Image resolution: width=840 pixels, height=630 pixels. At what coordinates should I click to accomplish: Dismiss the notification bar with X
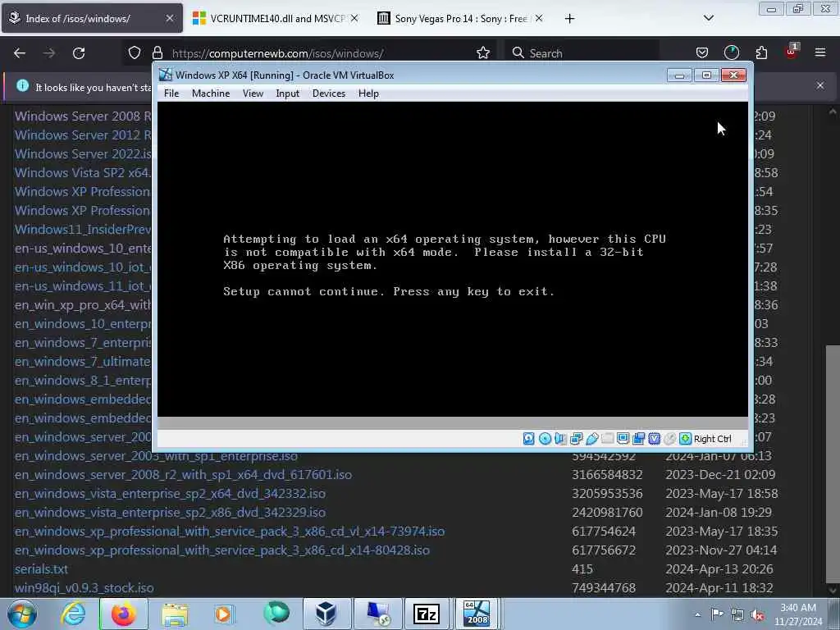(820, 85)
